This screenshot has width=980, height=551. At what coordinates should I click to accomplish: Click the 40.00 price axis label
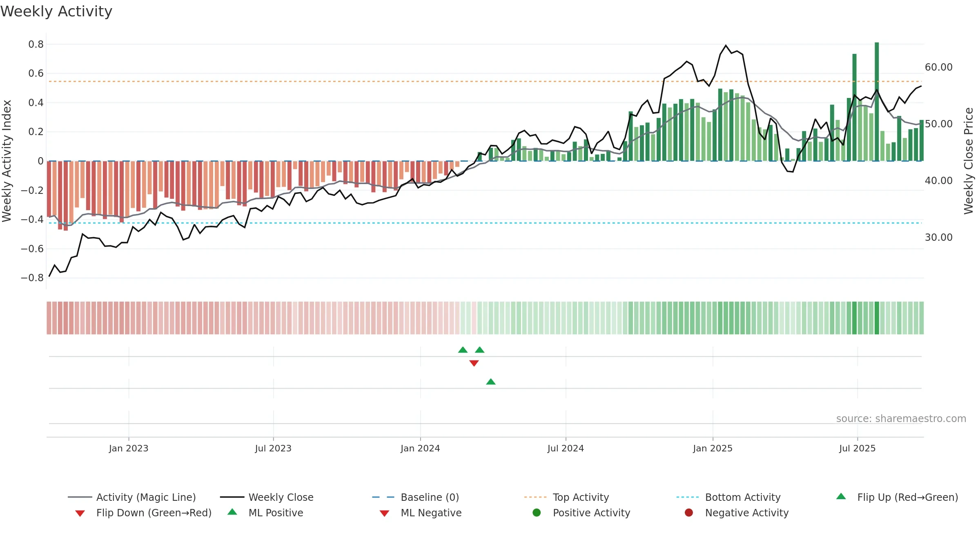(x=939, y=180)
